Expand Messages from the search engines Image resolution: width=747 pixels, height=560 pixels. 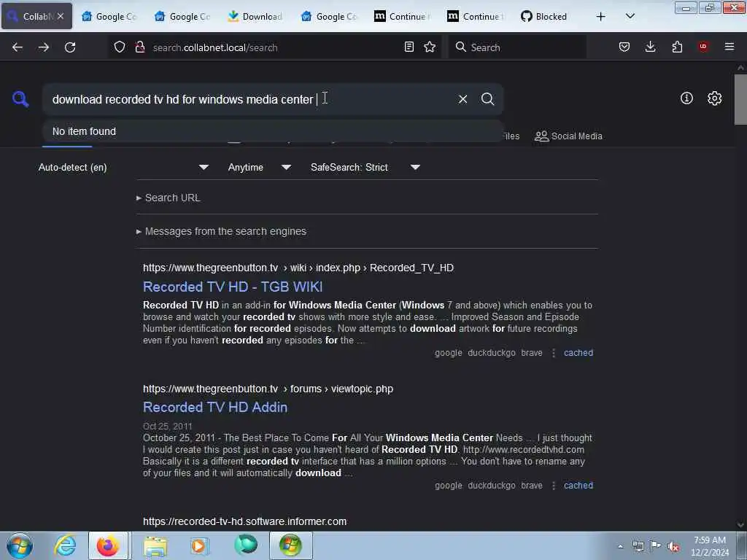(222, 231)
